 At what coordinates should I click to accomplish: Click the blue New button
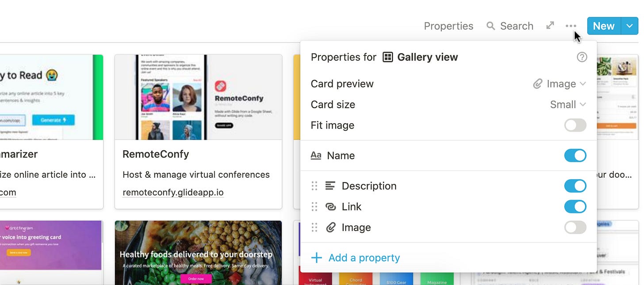(604, 26)
